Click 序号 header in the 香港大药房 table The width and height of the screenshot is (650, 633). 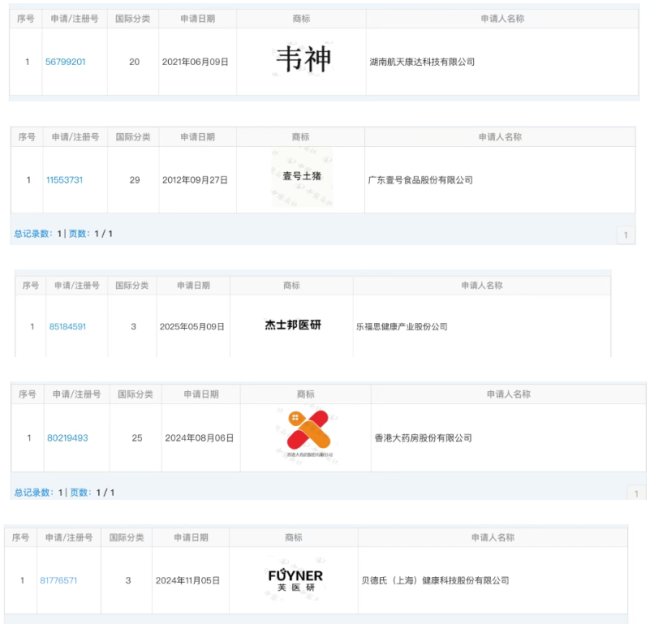coord(27,394)
